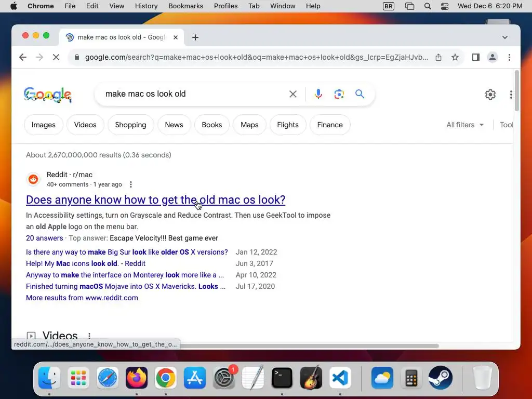Filter results by News
The width and height of the screenshot is (532, 399).
pos(174,125)
